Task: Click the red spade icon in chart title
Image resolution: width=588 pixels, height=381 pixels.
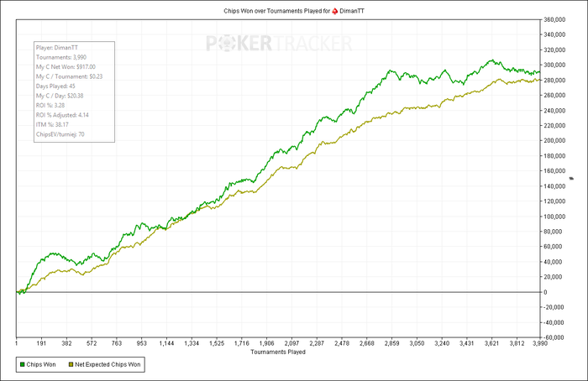Action: click(x=335, y=11)
